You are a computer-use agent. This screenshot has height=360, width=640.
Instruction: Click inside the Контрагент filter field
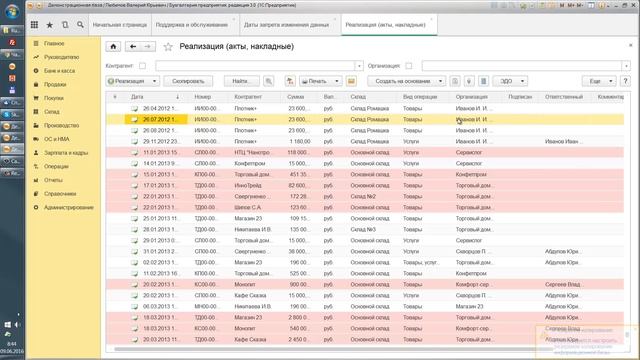click(x=255, y=66)
